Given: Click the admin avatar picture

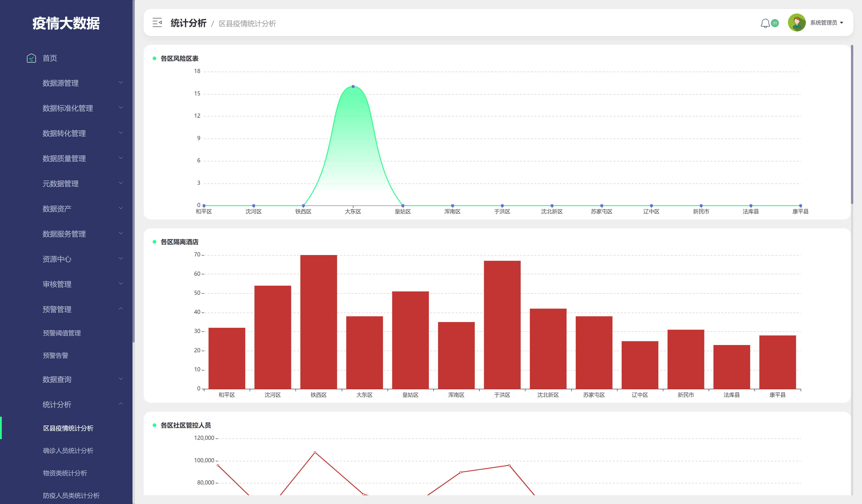Looking at the screenshot, I should pos(797,23).
